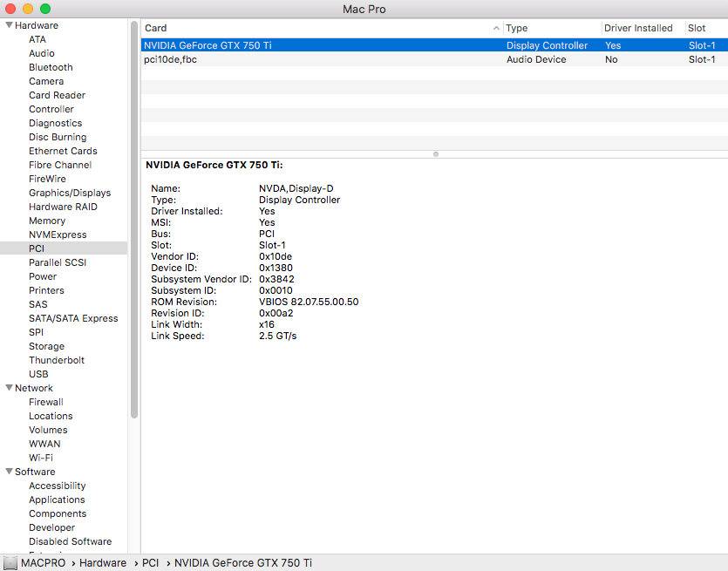Select Thunderbolt in the sidebar
The height and width of the screenshot is (571, 728).
pyautogui.click(x=57, y=360)
